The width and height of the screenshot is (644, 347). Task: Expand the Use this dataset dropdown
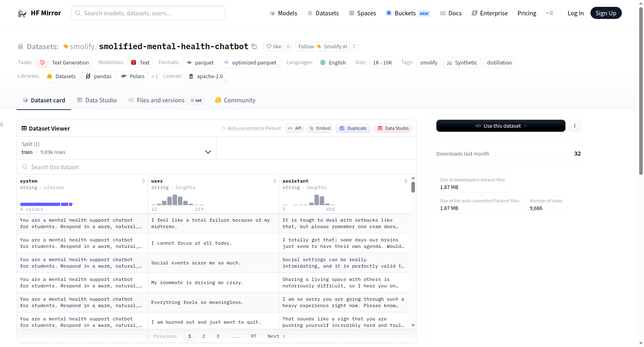click(501, 126)
